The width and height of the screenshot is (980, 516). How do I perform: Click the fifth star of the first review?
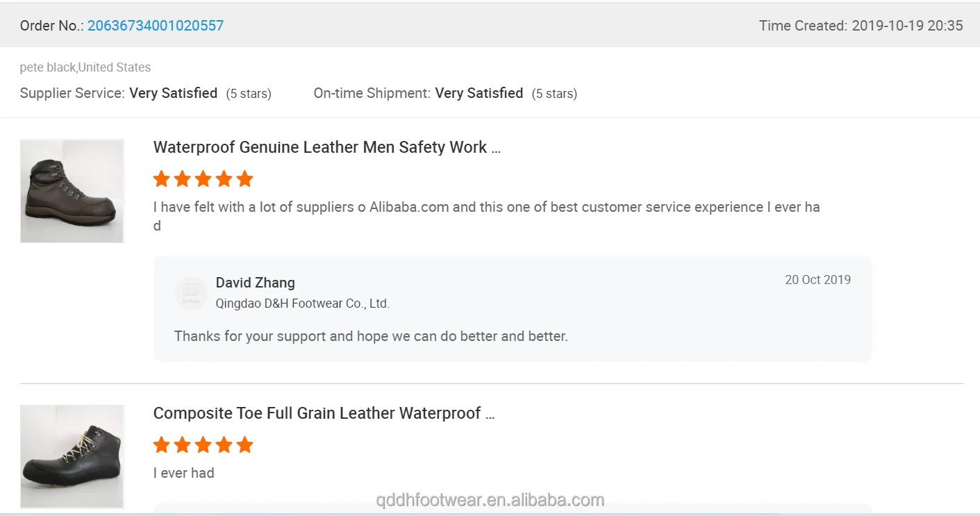click(x=244, y=179)
